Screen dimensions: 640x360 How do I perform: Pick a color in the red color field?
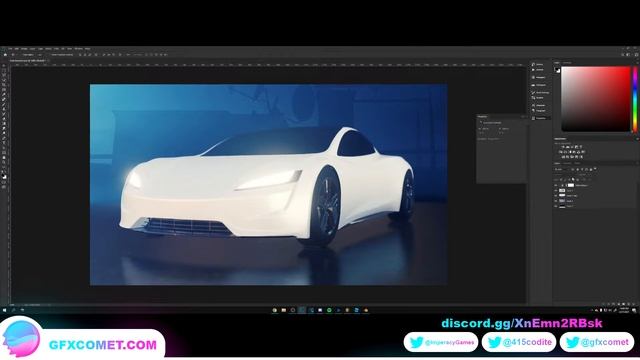(x=596, y=99)
